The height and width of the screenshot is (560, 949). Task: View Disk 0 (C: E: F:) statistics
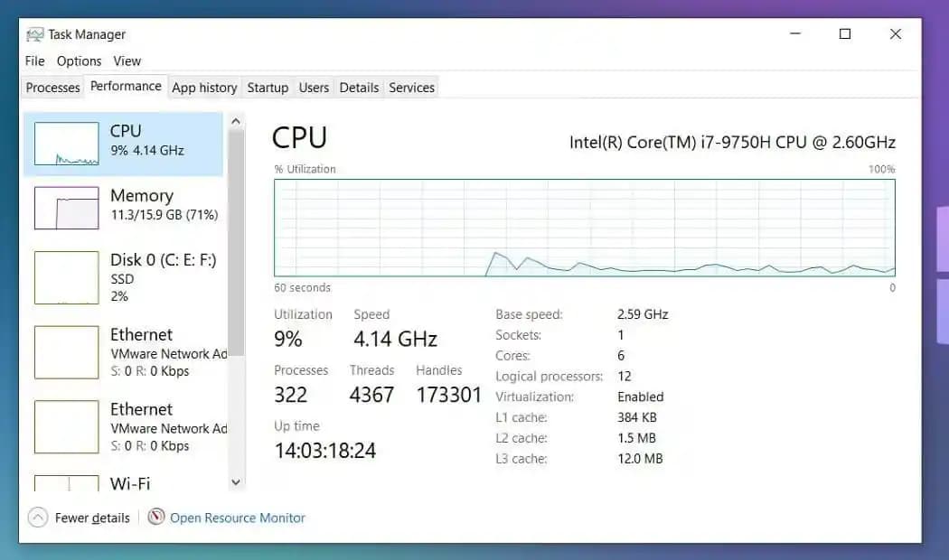pyautogui.click(x=127, y=277)
